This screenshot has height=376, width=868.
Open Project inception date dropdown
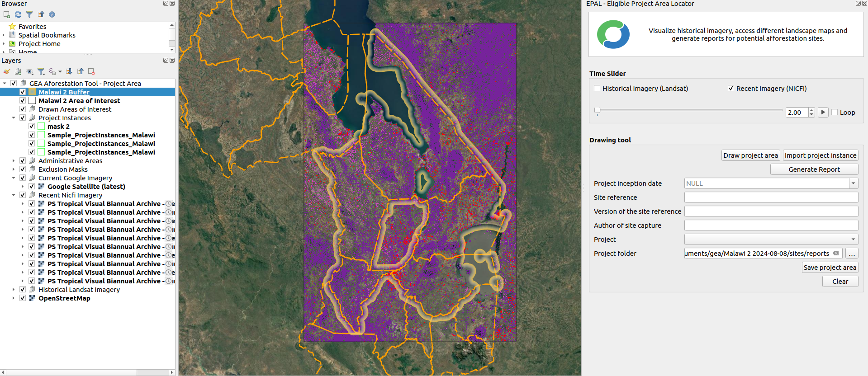click(854, 183)
